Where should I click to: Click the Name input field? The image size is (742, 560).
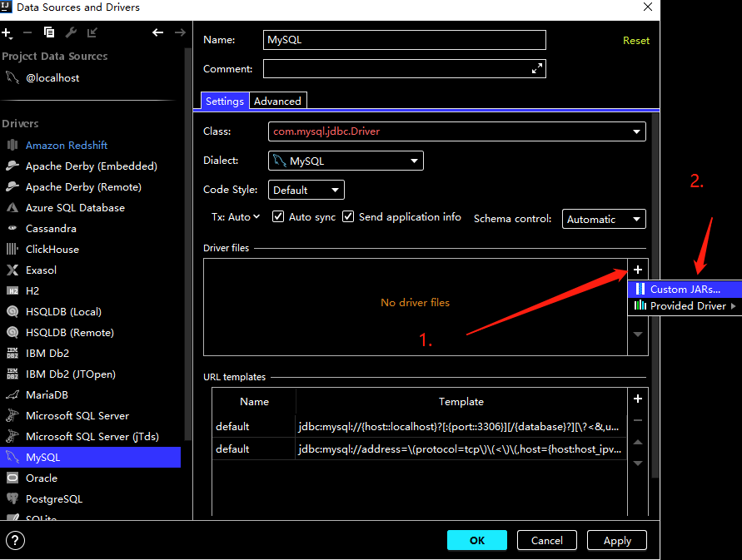click(x=404, y=40)
